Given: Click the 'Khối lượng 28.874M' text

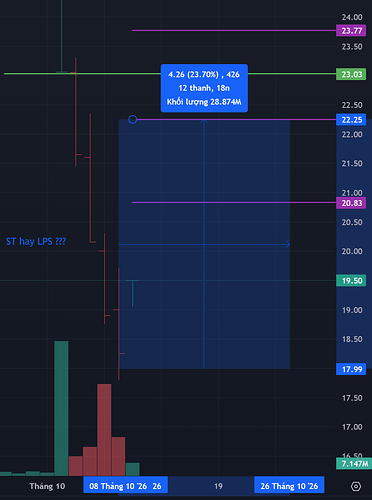Looking at the screenshot, I should tap(204, 102).
